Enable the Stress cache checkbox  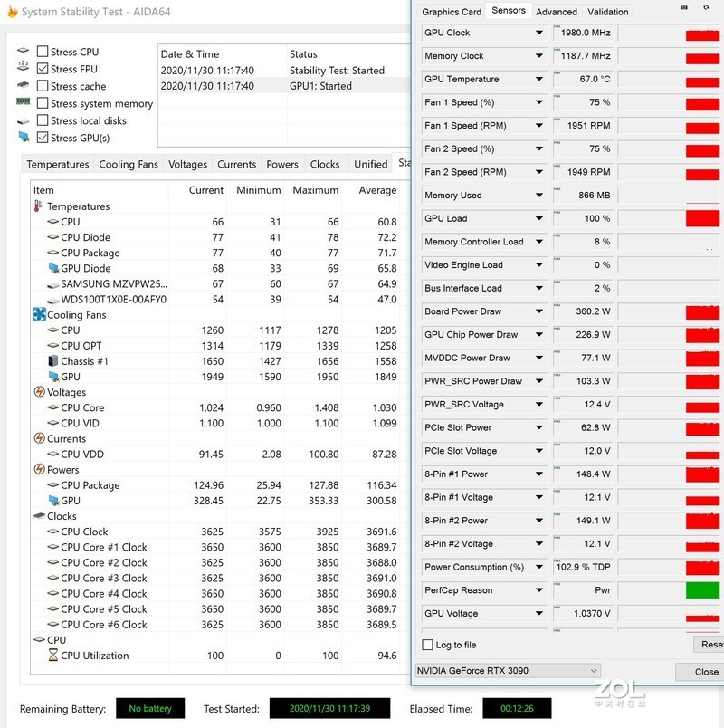[x=43, y=85]
